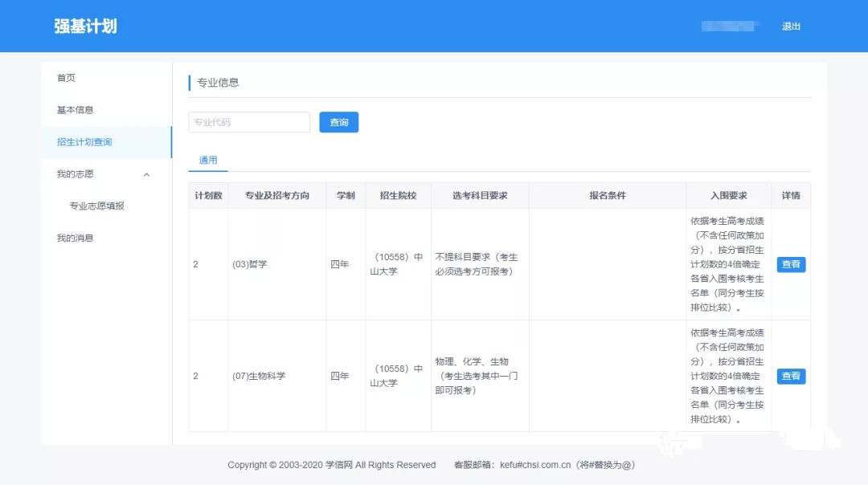
Task: Click the 专业信息 section header
Action: coord(217,82)
